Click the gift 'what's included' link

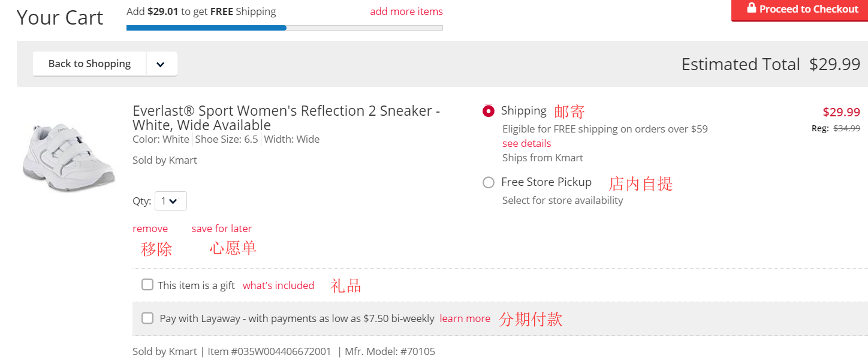[278, 285]
